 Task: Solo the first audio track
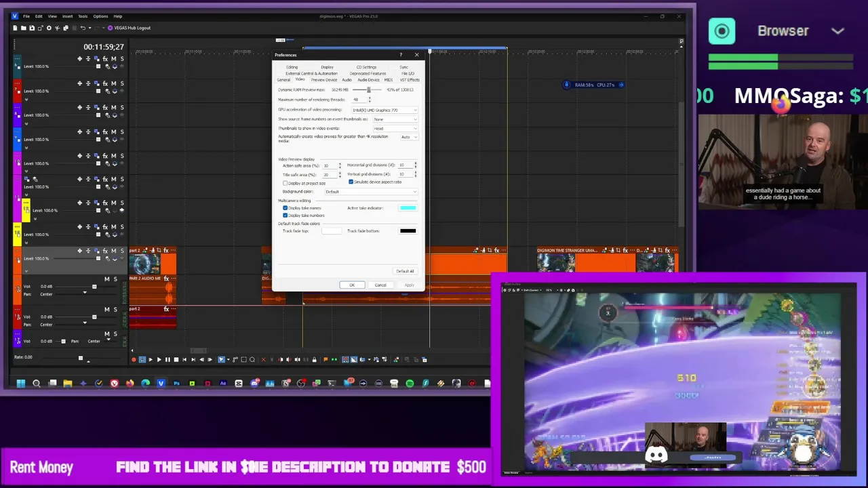115,279
